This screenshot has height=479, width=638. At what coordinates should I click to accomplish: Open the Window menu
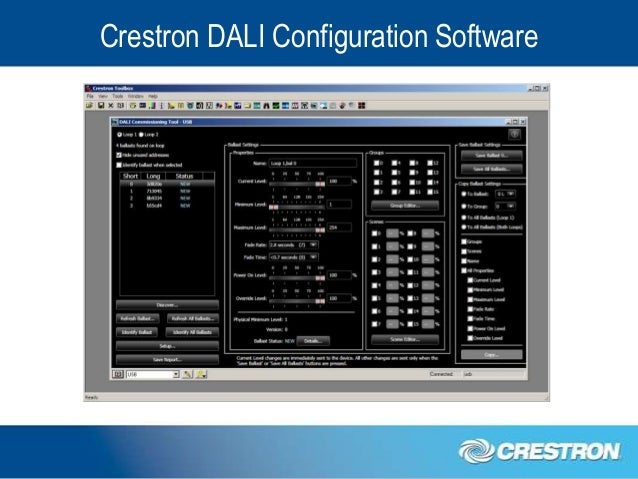[135, 96]
